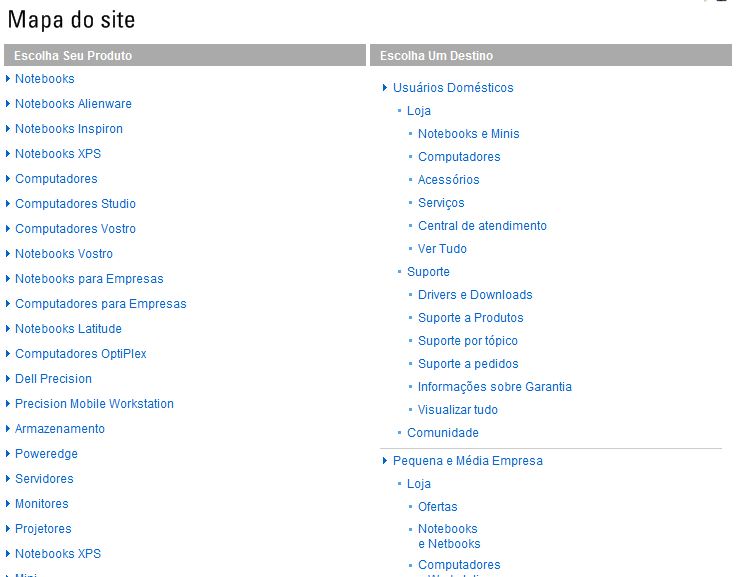
Task: Open Drivers e Downloads
Action: click(x=475, y=295)
